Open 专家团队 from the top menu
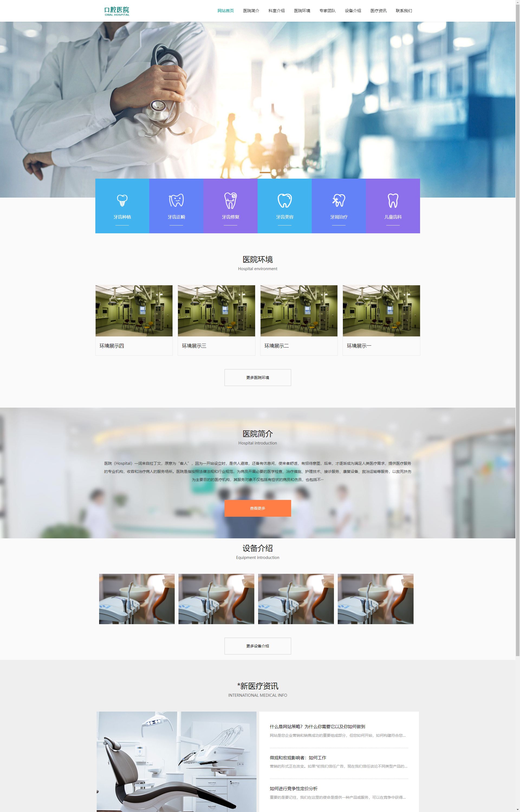Screen dimensions: 520x812 pos(327,11)
